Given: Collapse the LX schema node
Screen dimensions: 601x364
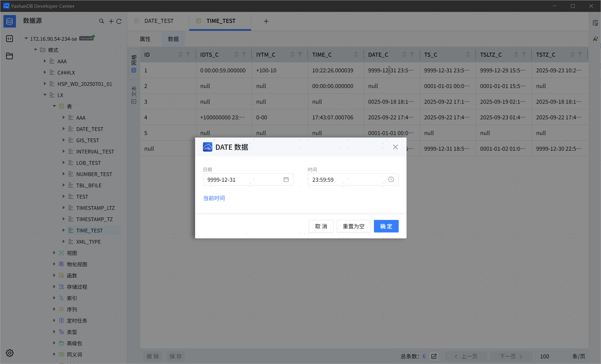Looking at the screenshot, I should click(x=45, y=95).
